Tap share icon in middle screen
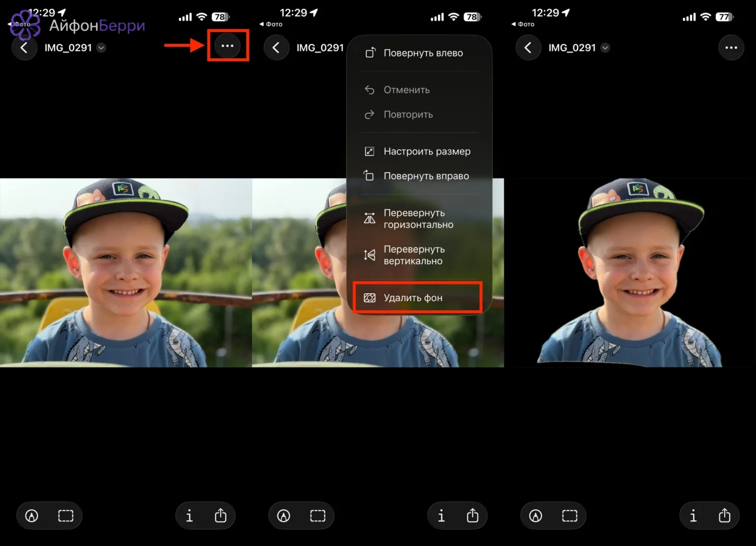 click(472, 515)
